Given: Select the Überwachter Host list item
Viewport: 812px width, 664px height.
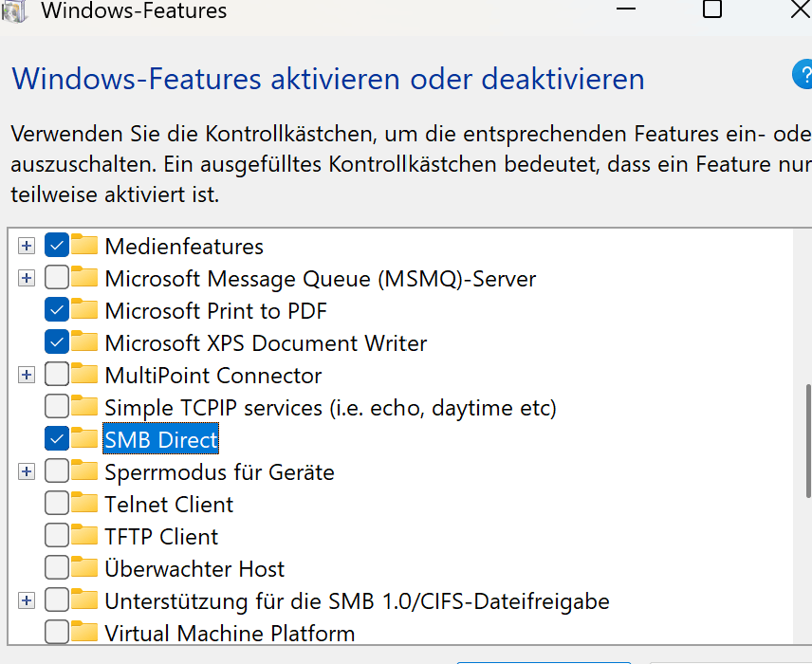Looking at the screenshot, I should pos(194,568).
